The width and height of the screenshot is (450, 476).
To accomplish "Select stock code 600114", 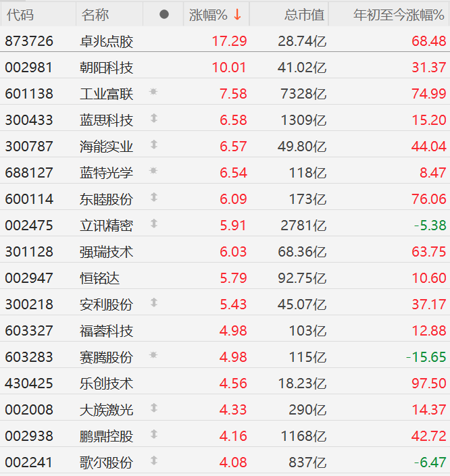I will click(29, 199).
